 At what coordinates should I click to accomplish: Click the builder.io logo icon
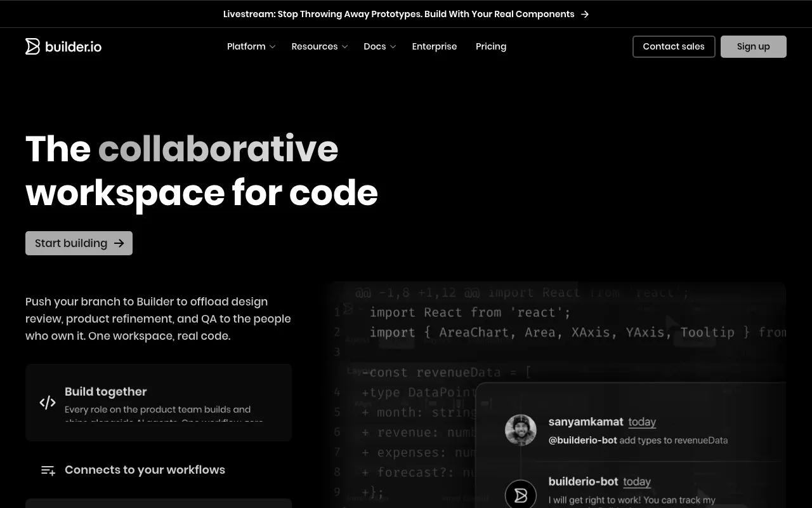tap(32, 46)
